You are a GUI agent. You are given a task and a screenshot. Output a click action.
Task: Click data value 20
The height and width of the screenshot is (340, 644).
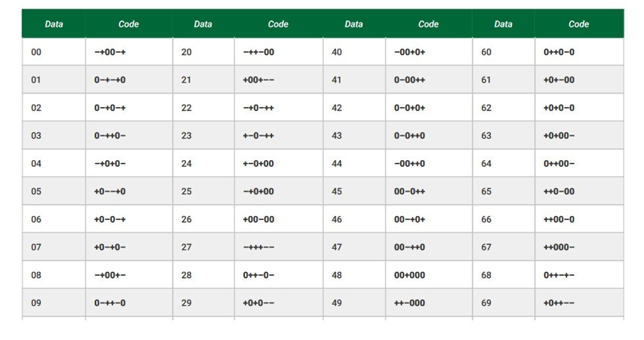(186, 52)
